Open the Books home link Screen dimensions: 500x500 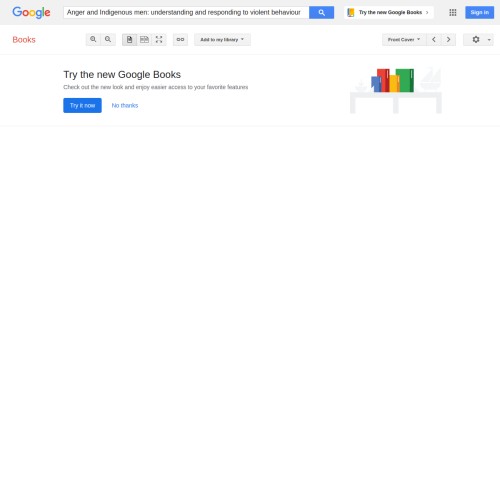click(x=24, y=40)
